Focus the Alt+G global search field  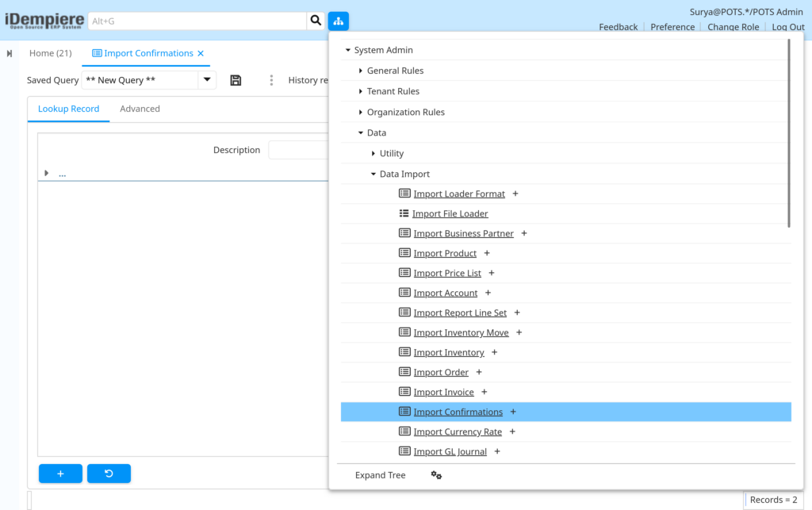[x=197, y=21]
